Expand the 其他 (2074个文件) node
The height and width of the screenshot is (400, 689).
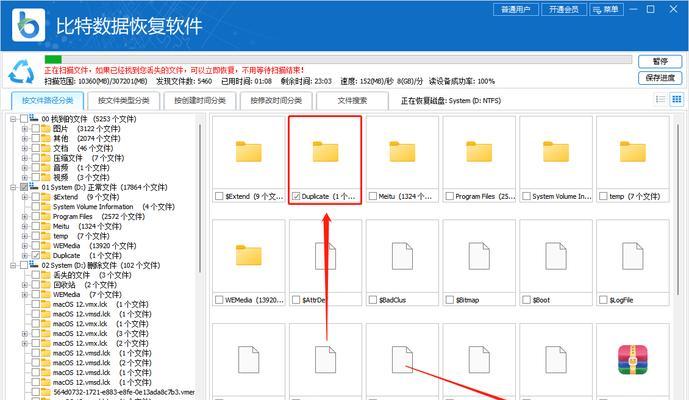(25, 138)
